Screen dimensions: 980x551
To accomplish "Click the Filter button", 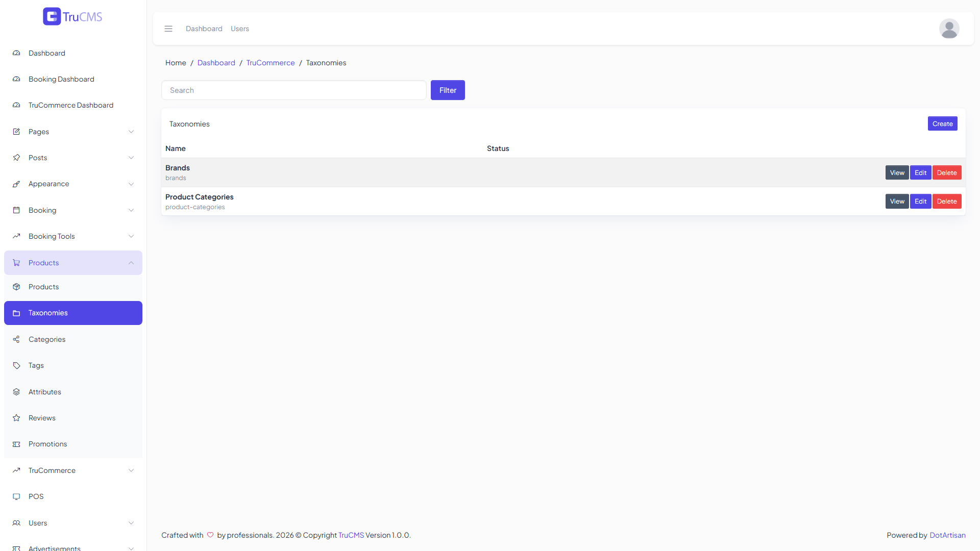I will pyautogui.click(x=448, y=90).
